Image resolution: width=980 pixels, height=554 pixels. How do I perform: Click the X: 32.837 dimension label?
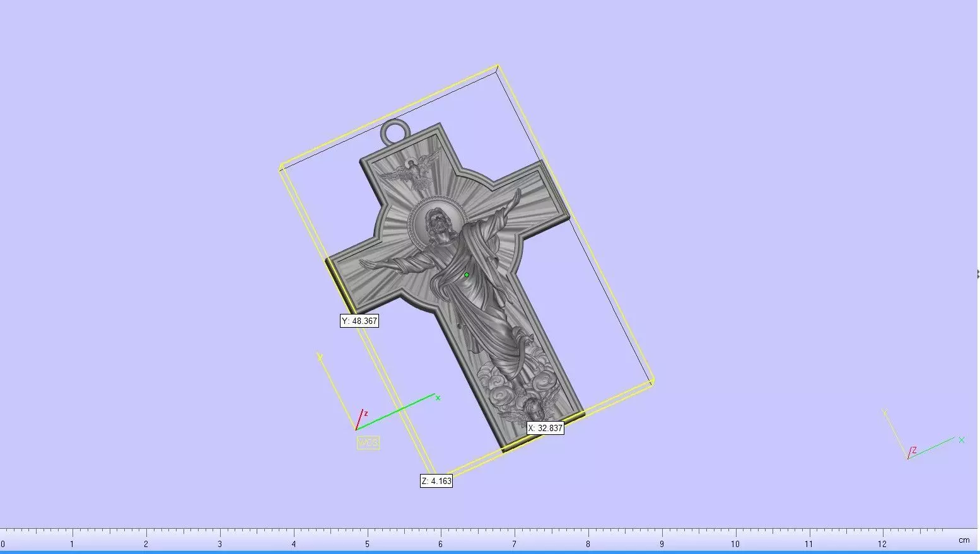click(545, 428)
